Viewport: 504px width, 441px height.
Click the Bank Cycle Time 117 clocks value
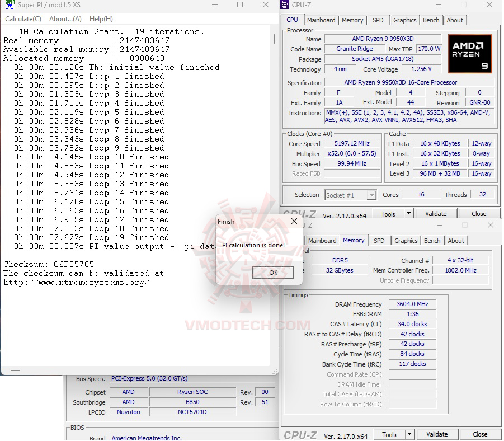tap(412, 364)
